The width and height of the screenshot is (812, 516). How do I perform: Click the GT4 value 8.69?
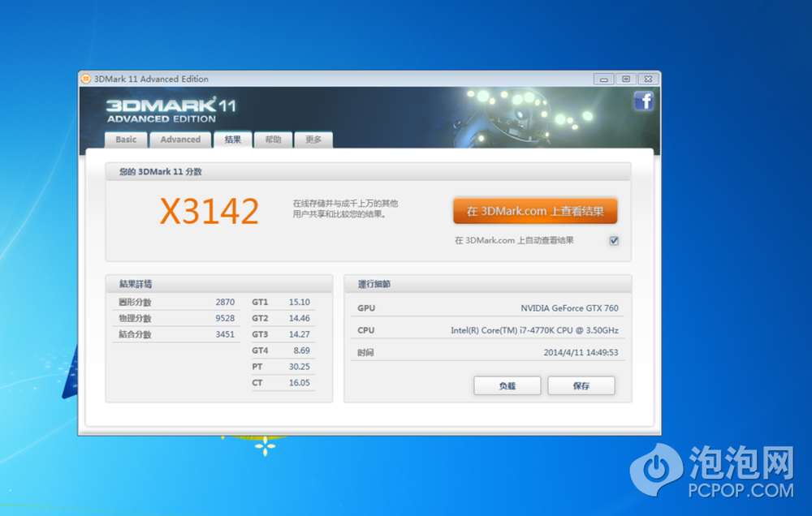pos(301,350)
